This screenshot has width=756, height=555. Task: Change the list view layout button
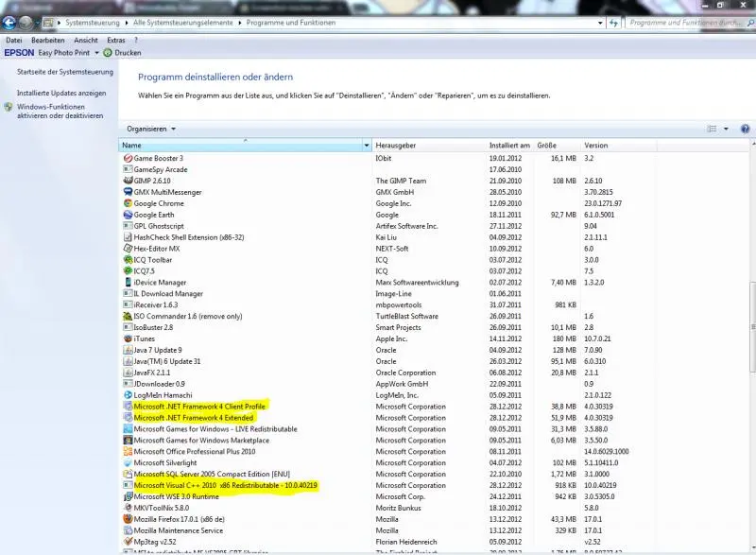pyautogui.click(x=712, y=129)
